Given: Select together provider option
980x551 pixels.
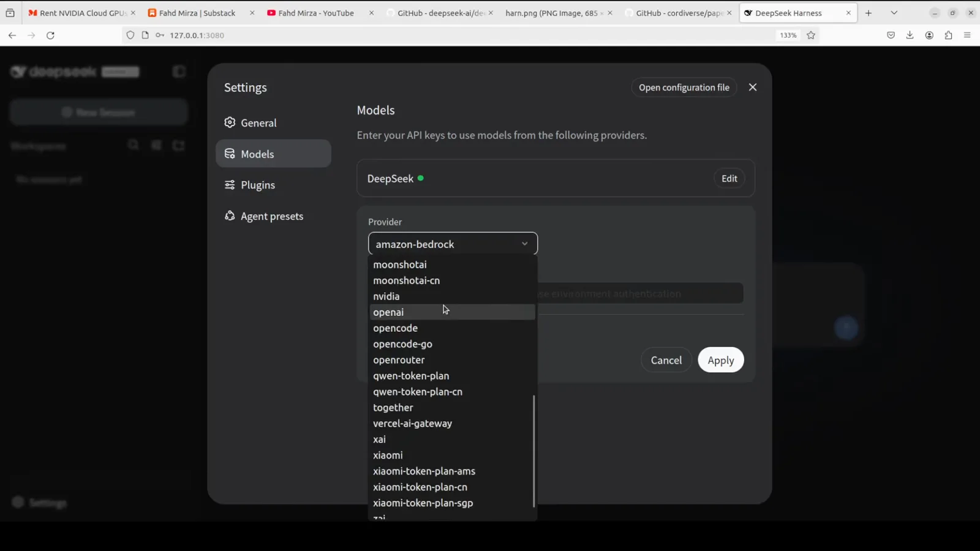Looking at the screenshot, I should pos(452,408).
